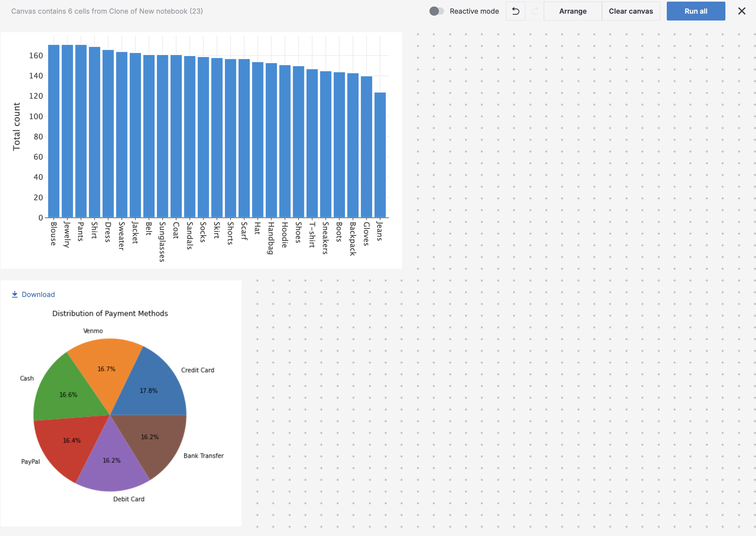The height and width of the screenshot is (536, 756).
Task: Click the Jeans bar in the bar chart
Action: click(380, 155)
